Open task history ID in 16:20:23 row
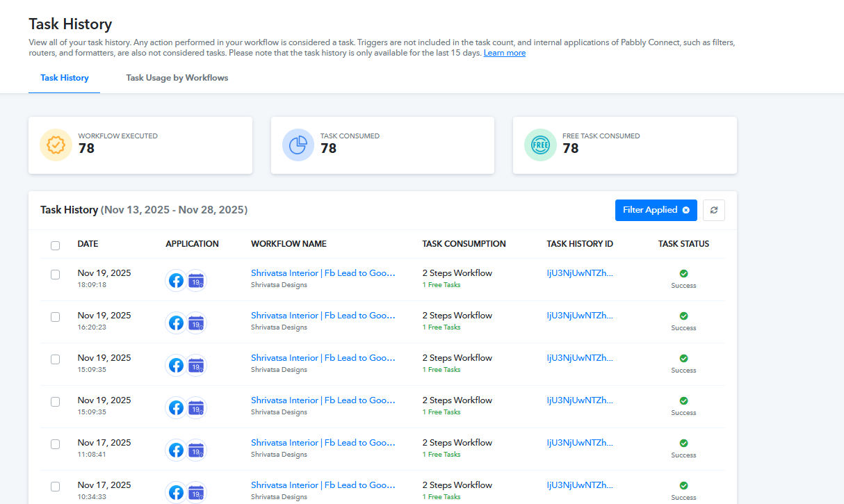This screenshot has height=504, width=844. [x=580, y=316]
